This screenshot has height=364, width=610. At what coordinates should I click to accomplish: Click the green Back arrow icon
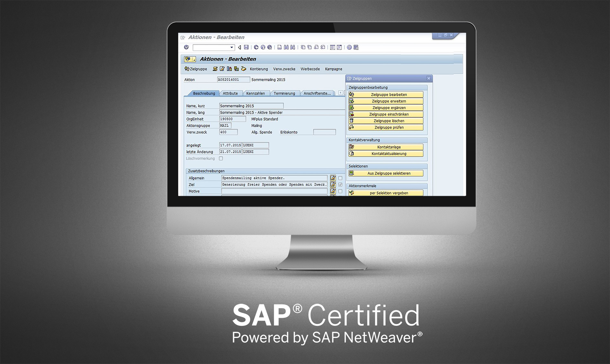(x=256, y=47)
